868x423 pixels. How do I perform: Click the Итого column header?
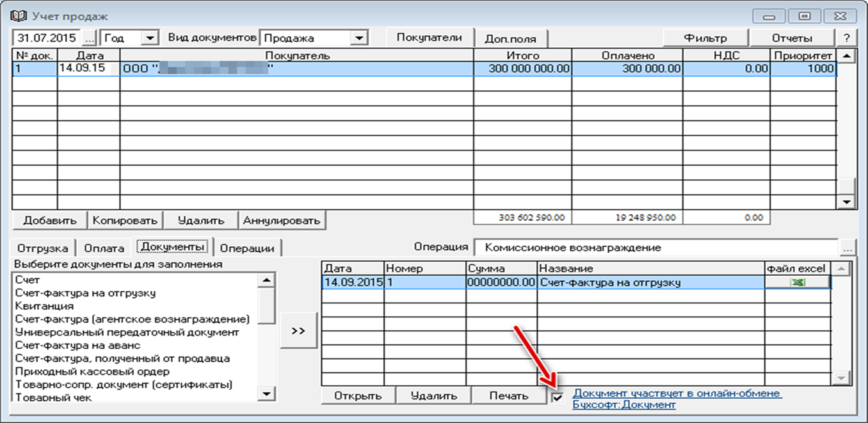[522, 56]
